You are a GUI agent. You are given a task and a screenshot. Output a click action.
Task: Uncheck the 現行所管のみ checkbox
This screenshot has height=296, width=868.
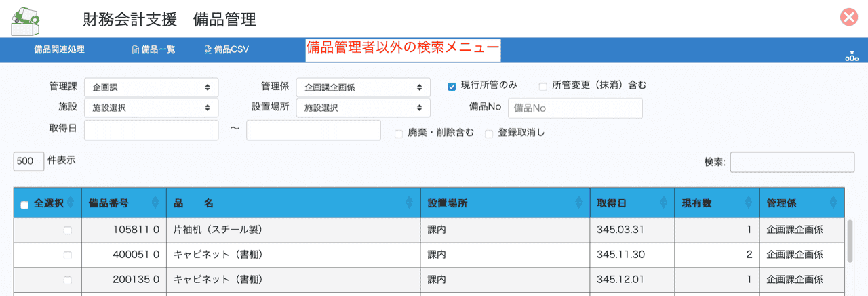click(452, 86)
